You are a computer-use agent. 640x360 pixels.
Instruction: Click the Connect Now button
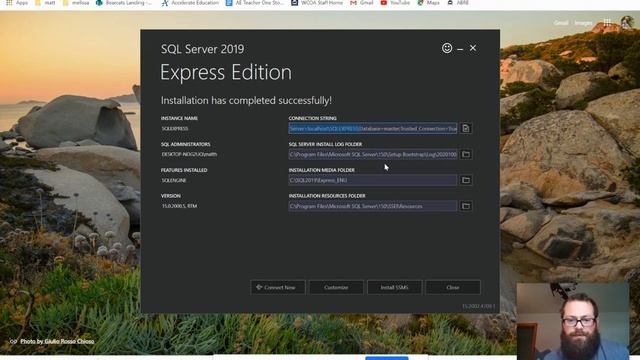point(278,287)
